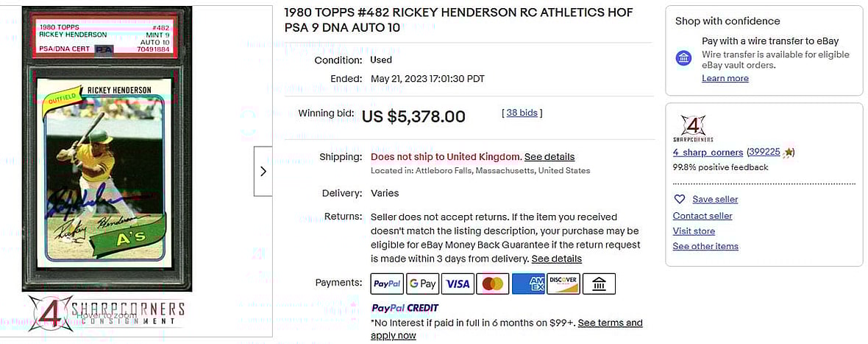Screen dimensions: 868x344
Task: Open shipping See details link
Action: 549,157
